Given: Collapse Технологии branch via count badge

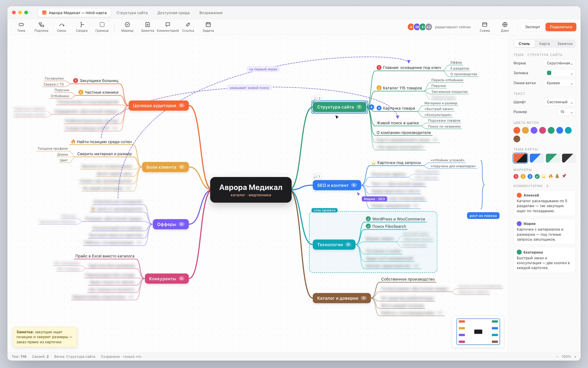Looking at the screenshot, I should (348, 244).
